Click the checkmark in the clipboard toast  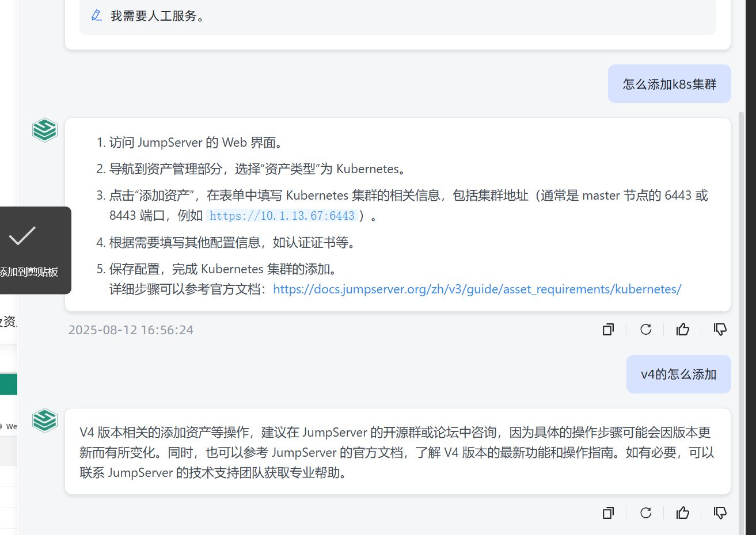22,236
